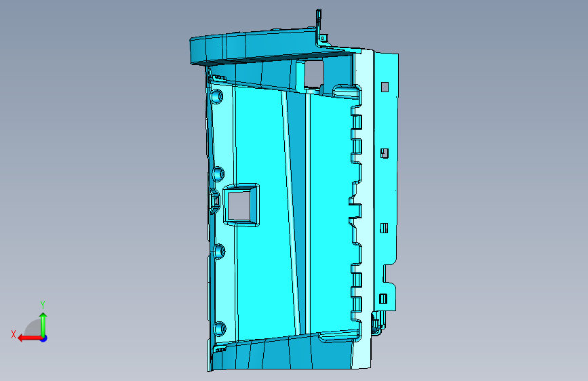Screen dimensions: 588x381
Task: Select the bottommost round boss on left flange
Action: pyautogui.click(x=220, y=329)
